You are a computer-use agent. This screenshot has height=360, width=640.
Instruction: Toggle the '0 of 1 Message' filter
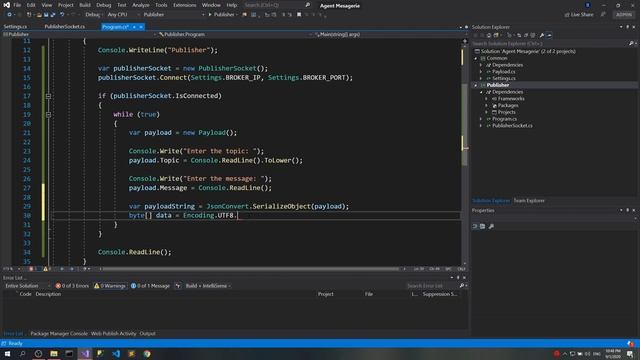[150, 286]
